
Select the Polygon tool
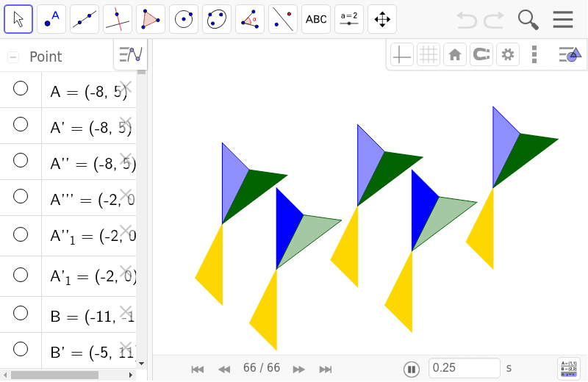pyautogui.click(x=151, y=19)
